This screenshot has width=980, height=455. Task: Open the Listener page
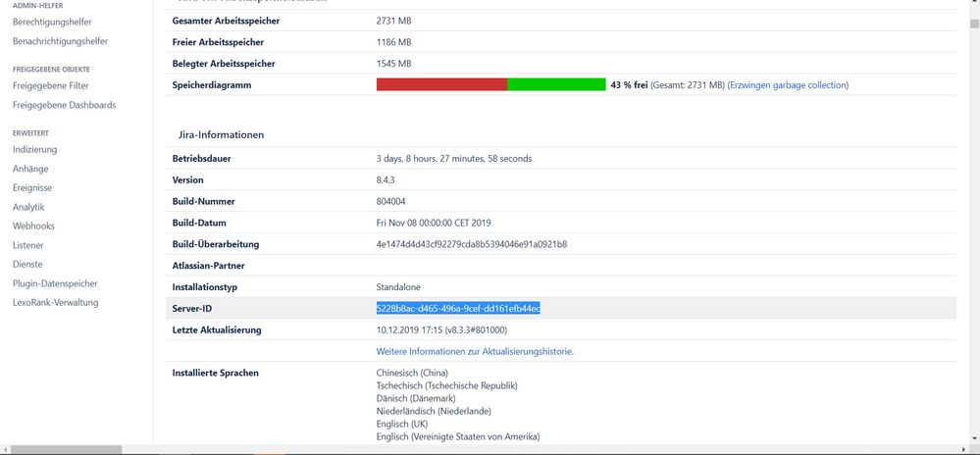click(x=28, y=245)
